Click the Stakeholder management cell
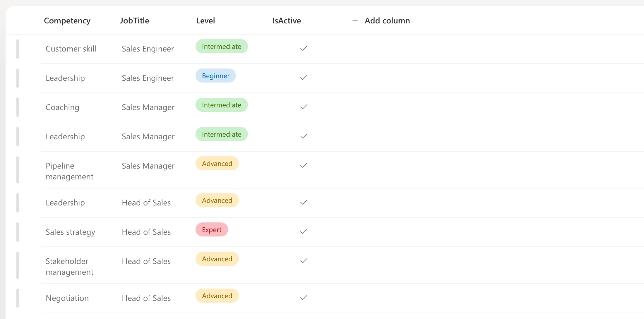 point(70,267)
